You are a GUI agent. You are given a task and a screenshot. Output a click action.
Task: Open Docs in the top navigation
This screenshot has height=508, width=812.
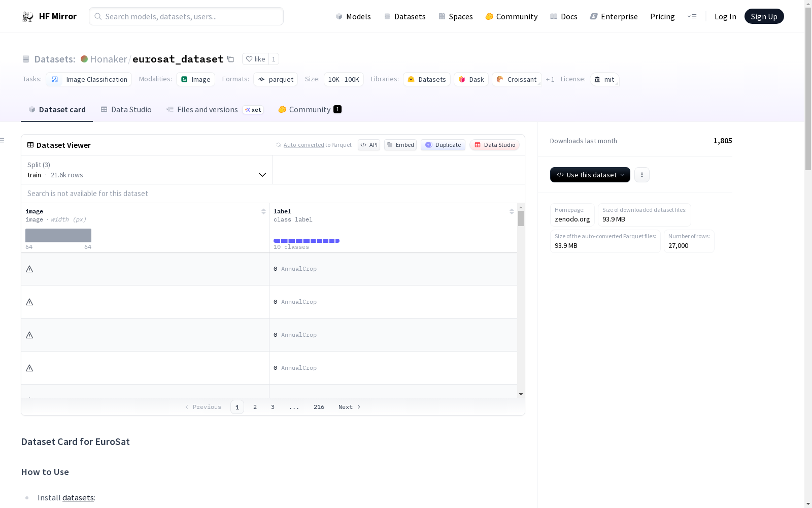[564, 16]
